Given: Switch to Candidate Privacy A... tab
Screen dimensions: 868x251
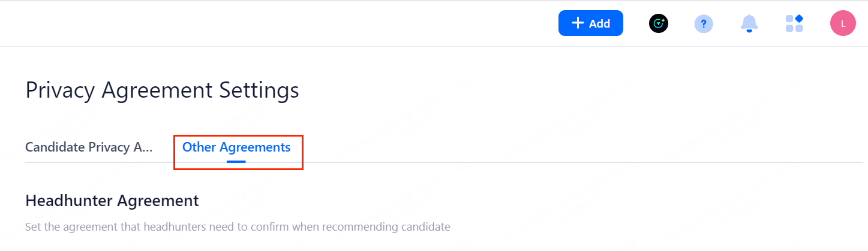Looking at the screenshot, I should tap(89, 147).
